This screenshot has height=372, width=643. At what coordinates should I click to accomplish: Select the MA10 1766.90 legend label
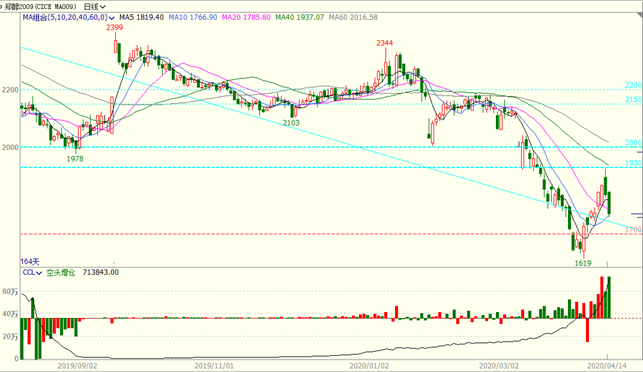coord(193,17)
